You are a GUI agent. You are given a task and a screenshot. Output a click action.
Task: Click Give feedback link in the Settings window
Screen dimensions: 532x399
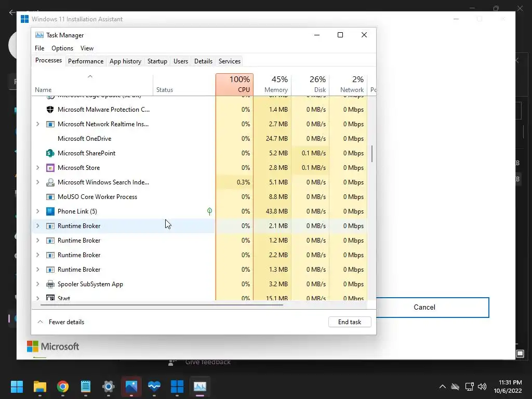[208, 362]
